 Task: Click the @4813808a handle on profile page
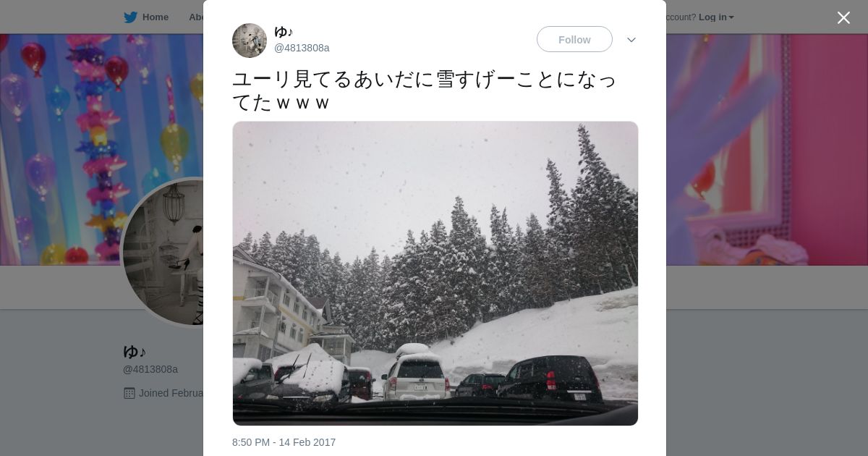(x=150, y=369)
